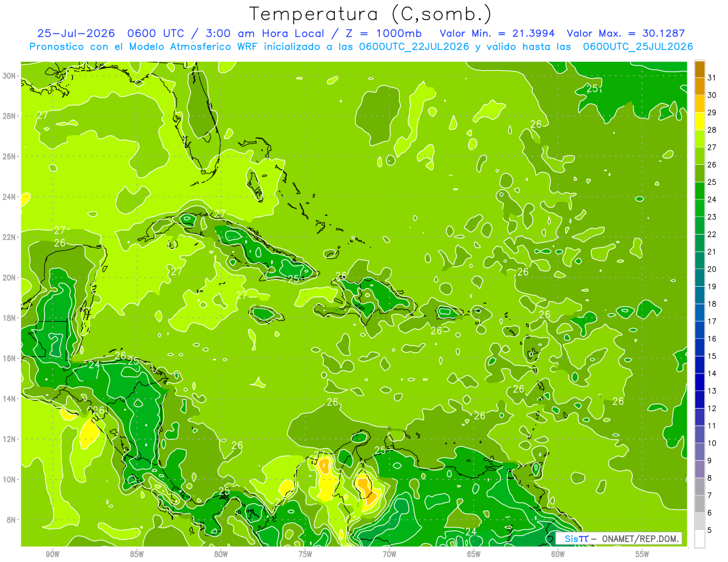Click color scale label "30"
This screenshot has height=562, width=728.
[x=712, y=95]
